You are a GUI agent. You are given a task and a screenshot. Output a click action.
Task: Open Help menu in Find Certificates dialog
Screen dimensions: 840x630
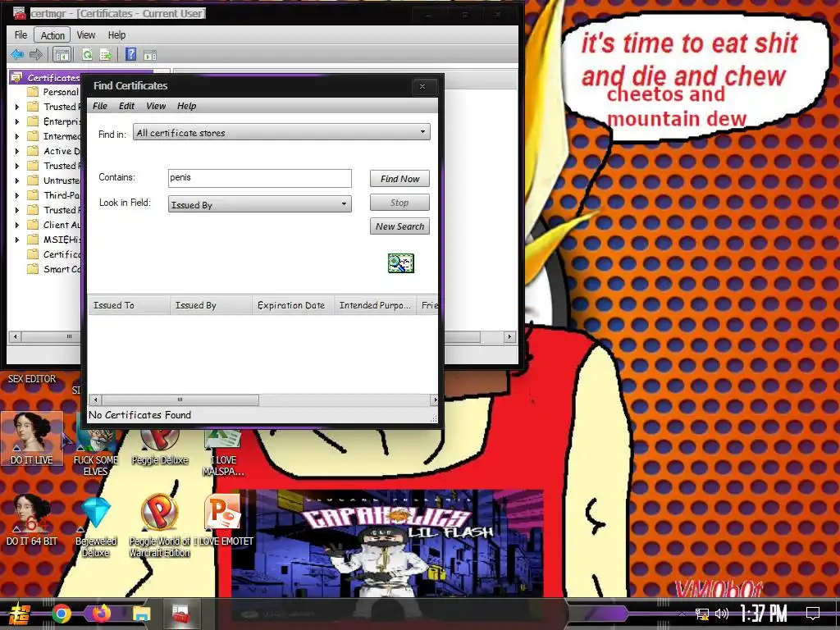click(186, 106)
